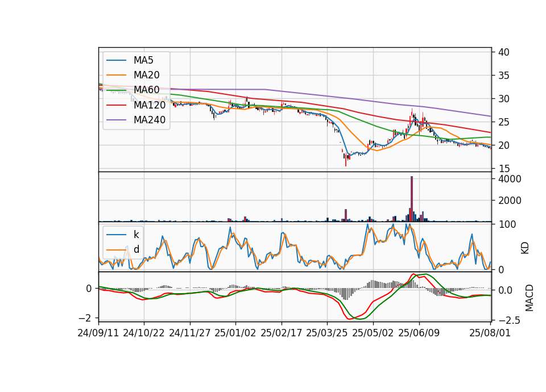Click the volume axis value 4000
The width and height of the screenshot is (546, 392).
click(510, 179)
